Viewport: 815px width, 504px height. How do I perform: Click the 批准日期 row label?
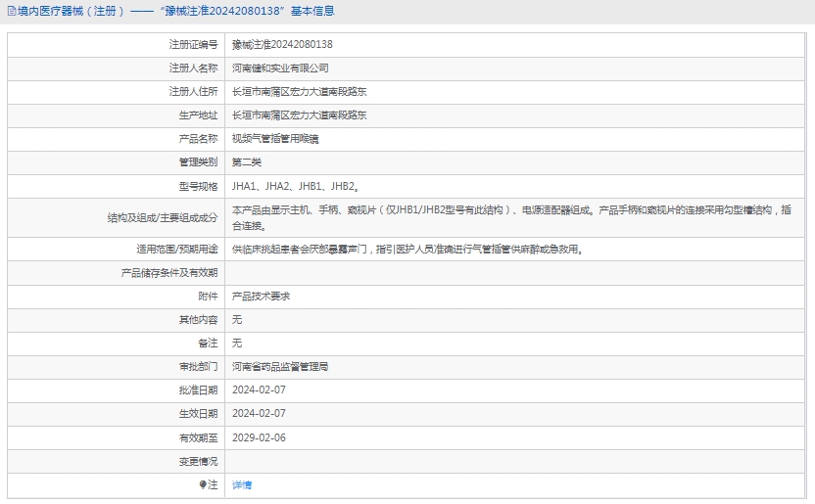pyautogui.click(x=199, y=390)
